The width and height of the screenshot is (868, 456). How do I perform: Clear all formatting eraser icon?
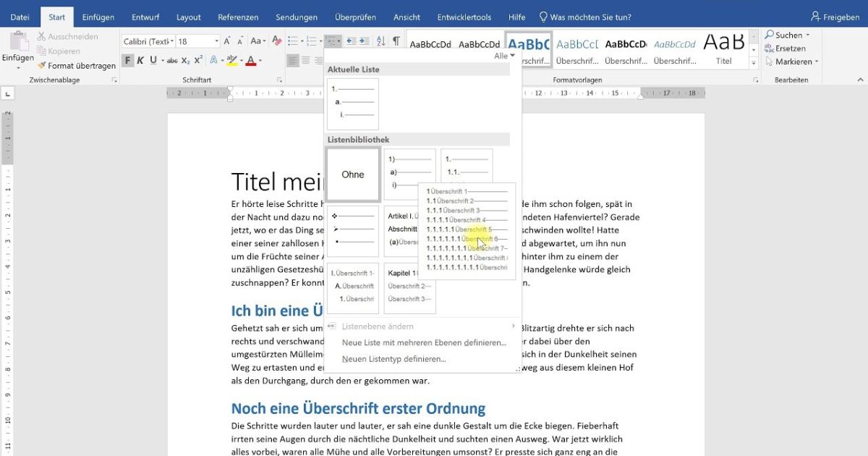pos(278,41)
